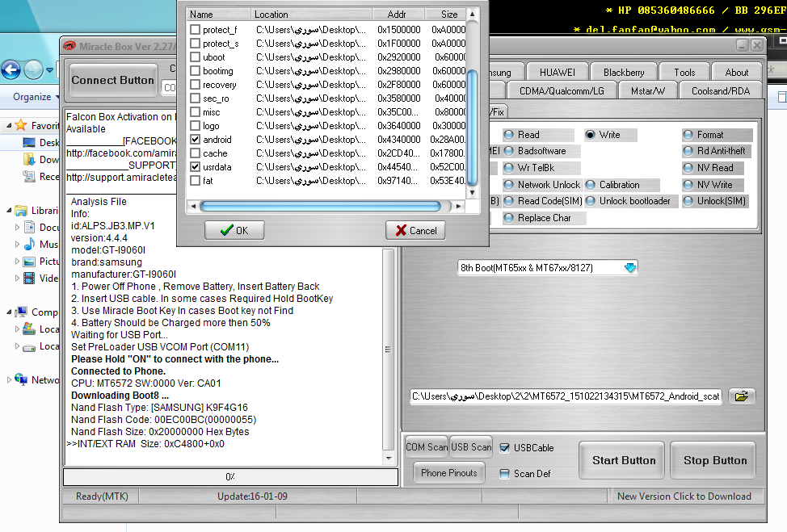This screenshot has width=787, height=532.
Task: Uncheck the usrdata partition checkbox
Action: point(196,166)
